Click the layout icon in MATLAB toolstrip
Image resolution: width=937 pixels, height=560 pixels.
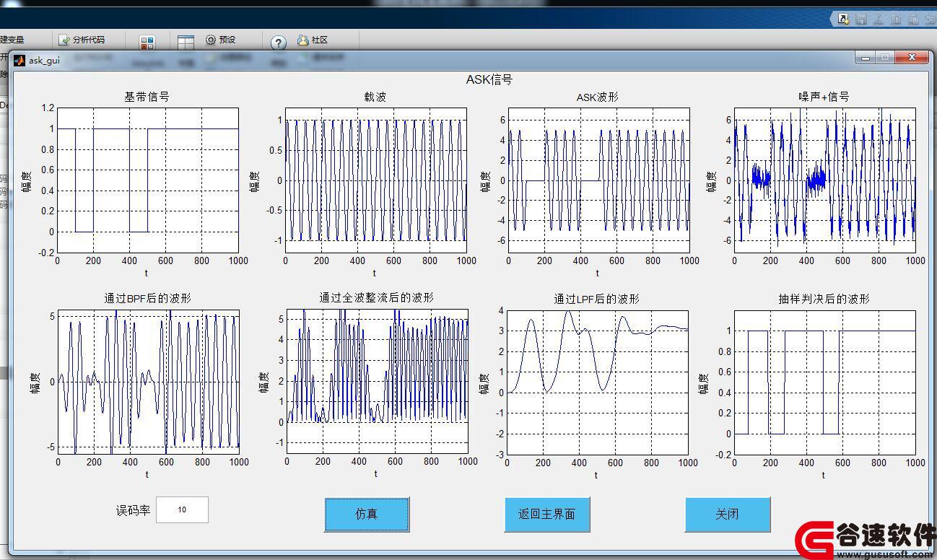(186, 43)
